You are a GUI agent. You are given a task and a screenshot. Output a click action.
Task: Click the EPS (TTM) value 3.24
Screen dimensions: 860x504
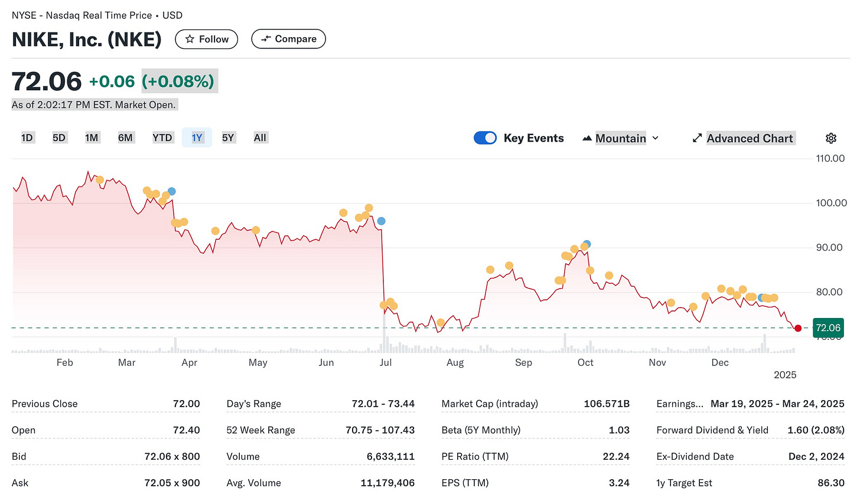[619, 483]
